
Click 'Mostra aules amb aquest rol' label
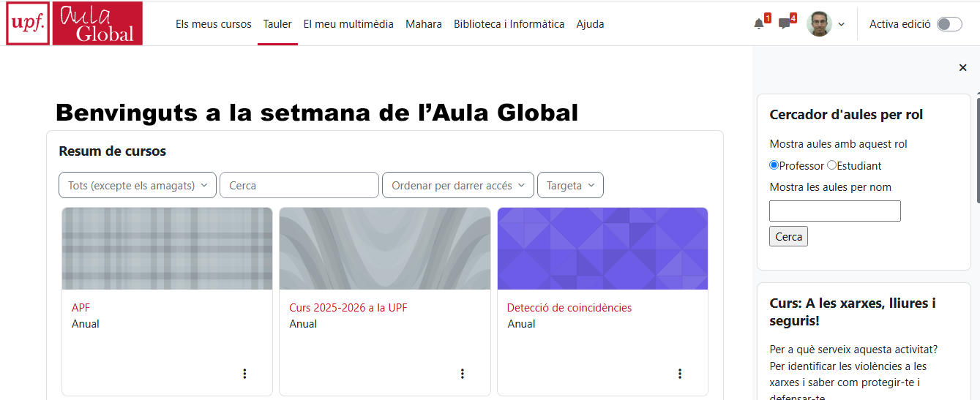coord(839,144)
